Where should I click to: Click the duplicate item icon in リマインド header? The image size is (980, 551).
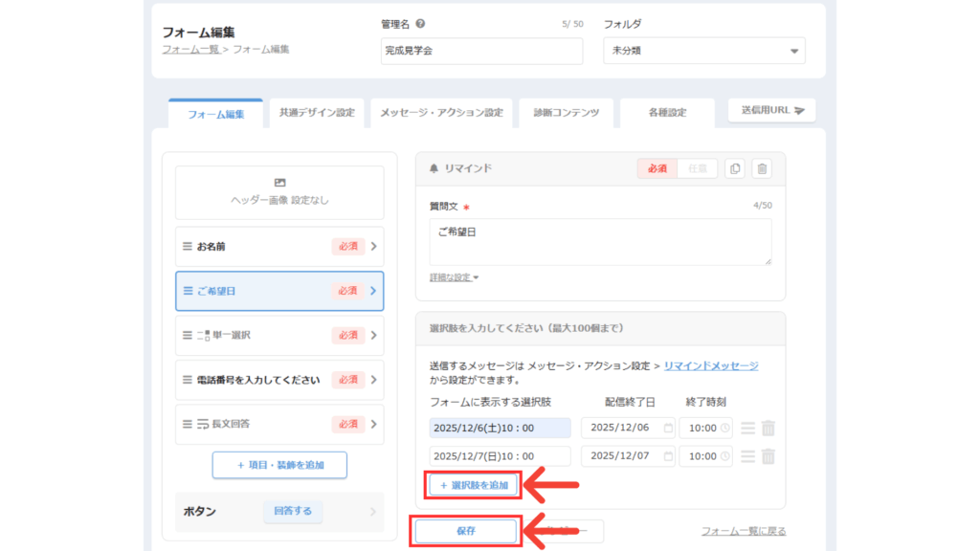(734, 168)
